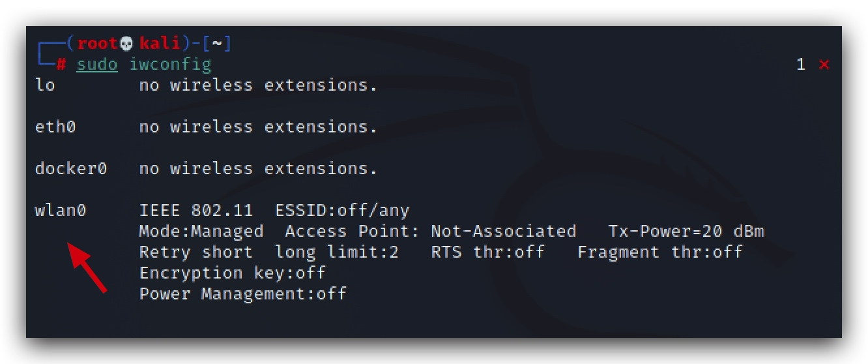Click the wlan0 interface name
Screen dimensions: 868x364
(x=61, y=211)
